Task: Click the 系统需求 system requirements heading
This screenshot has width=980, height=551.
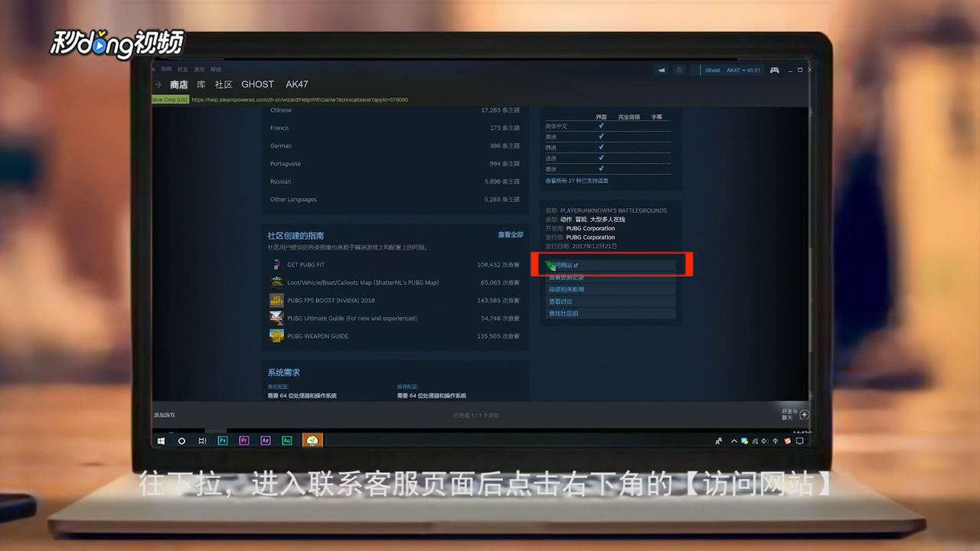Action: tap(283, 373)
